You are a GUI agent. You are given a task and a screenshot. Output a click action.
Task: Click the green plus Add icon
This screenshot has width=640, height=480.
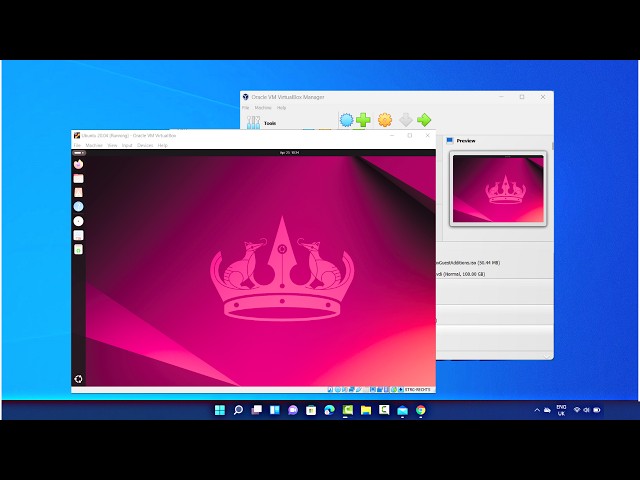pyautogui.click(x=363, y=120)
